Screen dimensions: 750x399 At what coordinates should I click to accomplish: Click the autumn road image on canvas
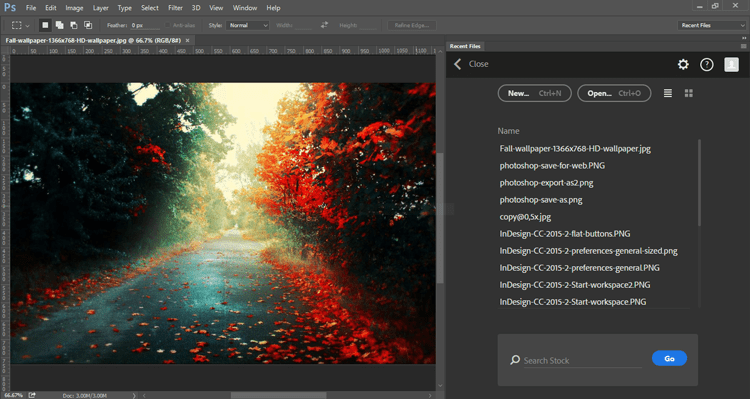[x=223, y=223]
